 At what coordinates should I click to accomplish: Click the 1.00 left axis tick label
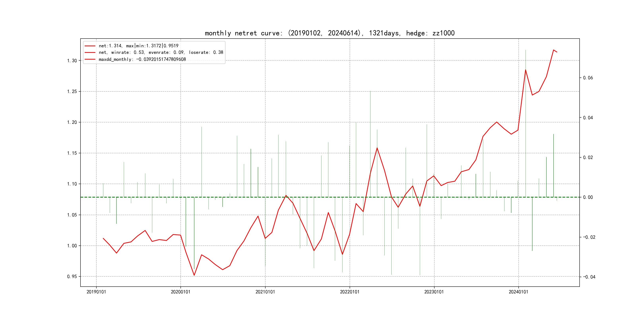[x=72, y=246]
